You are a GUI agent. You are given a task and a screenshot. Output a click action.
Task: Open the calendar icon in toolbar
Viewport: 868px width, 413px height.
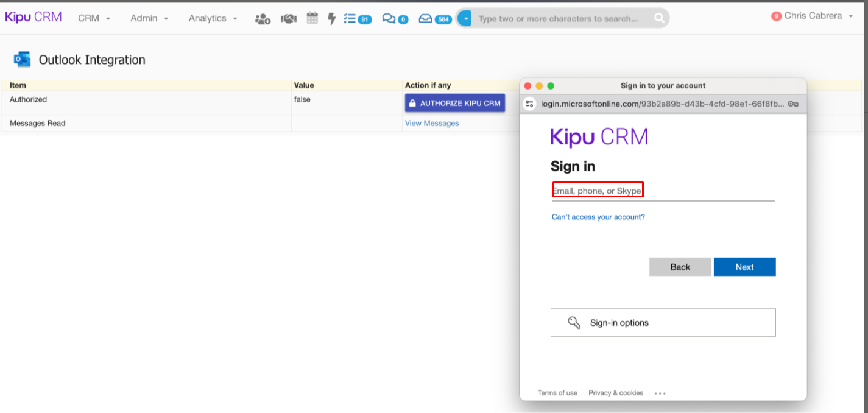(x=312, y=18)
